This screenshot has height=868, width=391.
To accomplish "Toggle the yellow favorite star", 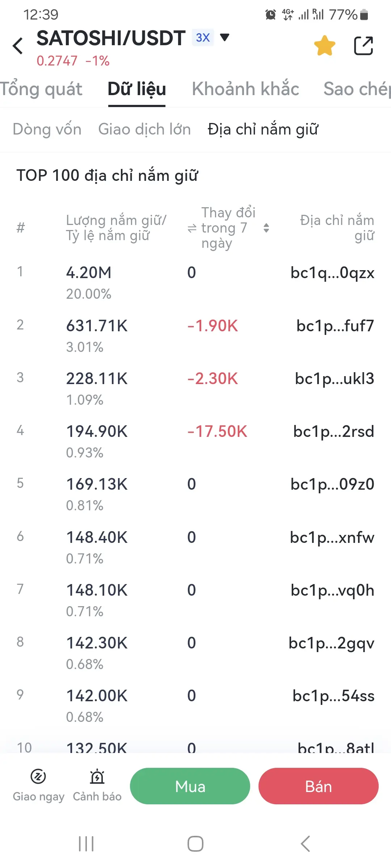I will 324,46.
